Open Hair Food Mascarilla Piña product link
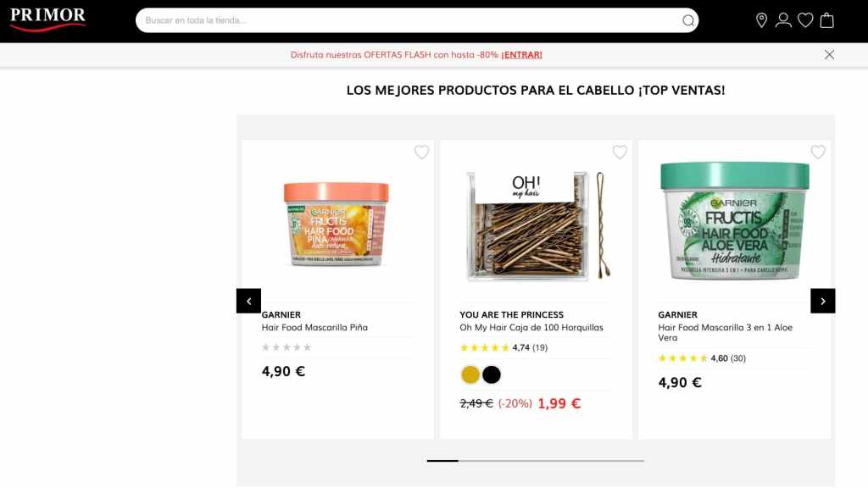868x488 pixels. point(314,328)
